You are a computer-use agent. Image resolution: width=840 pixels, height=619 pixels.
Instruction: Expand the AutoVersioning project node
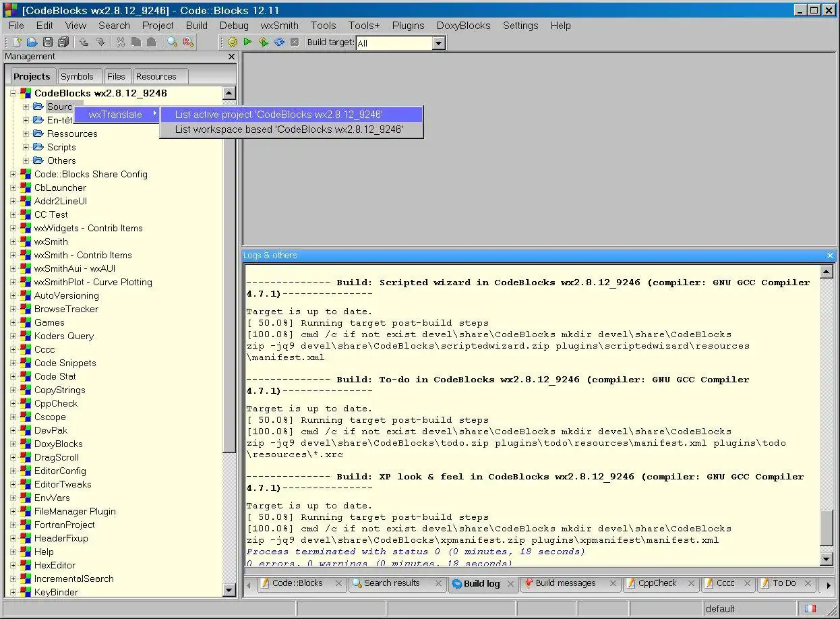tap(13, 295)
